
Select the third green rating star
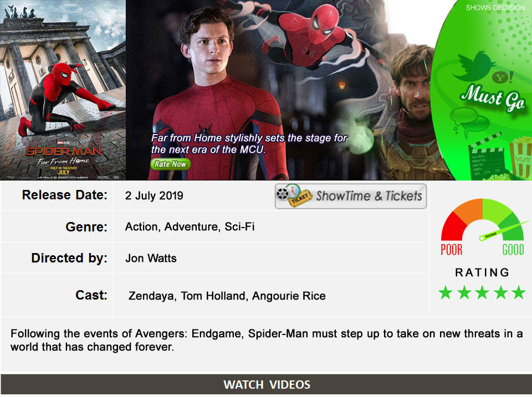tap(482, 292)
